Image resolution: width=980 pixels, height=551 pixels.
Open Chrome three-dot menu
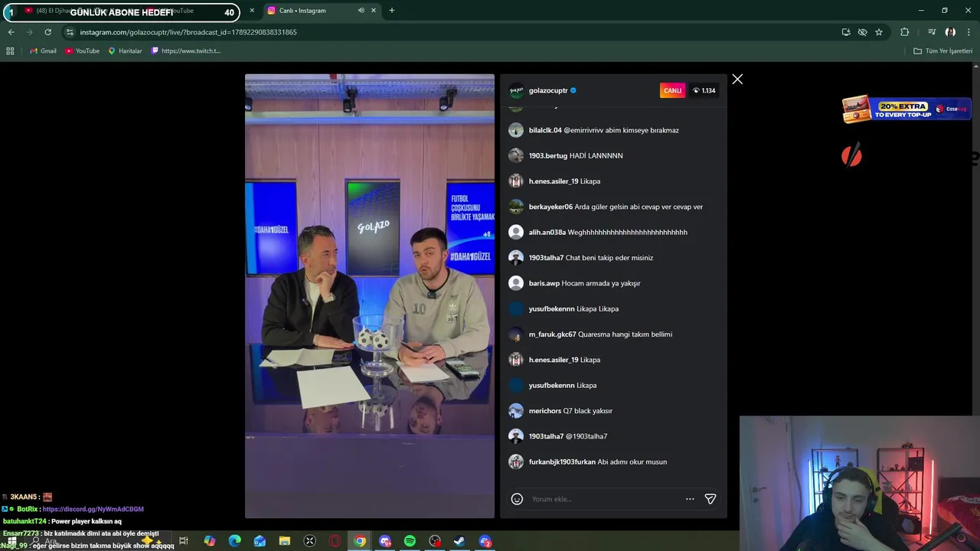coord(969,32)
